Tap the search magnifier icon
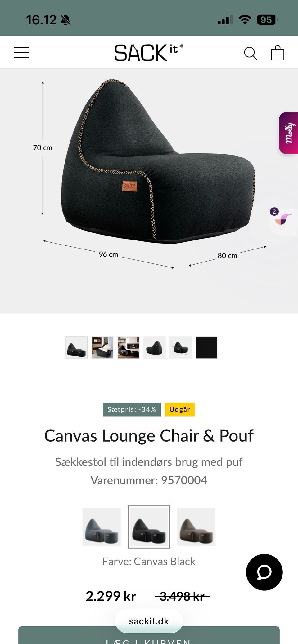Image resolution: width=298 pixels, height=644 pixels. point(250,53)
